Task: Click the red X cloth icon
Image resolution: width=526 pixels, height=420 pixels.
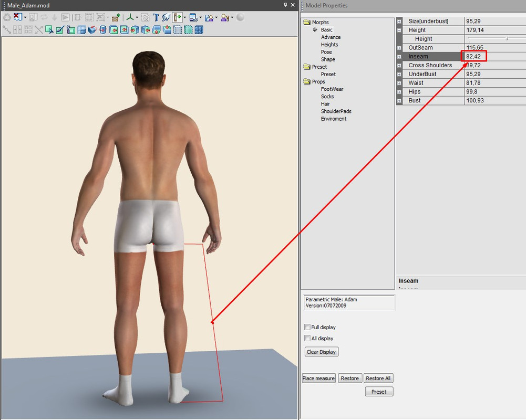Action: [17, 17]
